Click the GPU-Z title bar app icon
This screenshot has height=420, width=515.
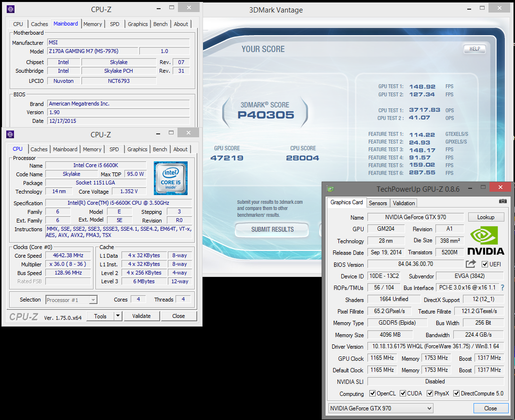pos(330,189)
